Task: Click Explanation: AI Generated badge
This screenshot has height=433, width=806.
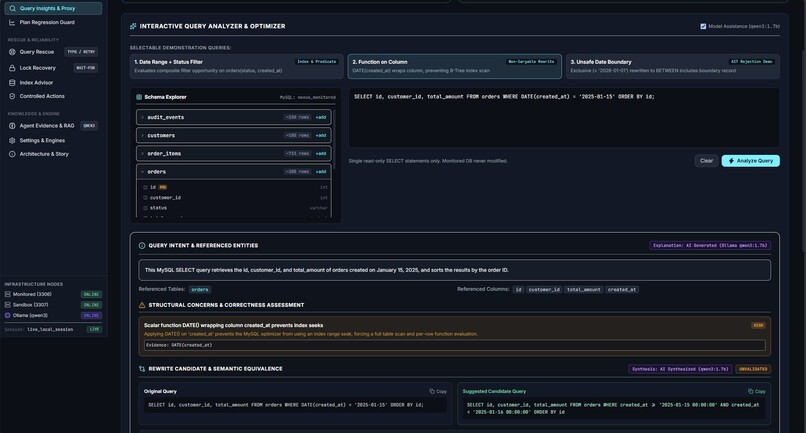Action: click(x=710, y=246)
